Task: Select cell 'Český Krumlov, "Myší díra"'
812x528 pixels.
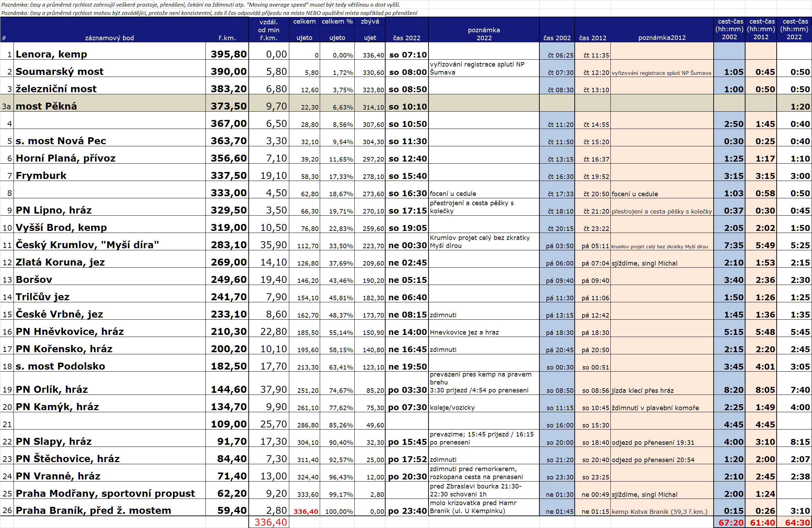Action: click(87, 245)
